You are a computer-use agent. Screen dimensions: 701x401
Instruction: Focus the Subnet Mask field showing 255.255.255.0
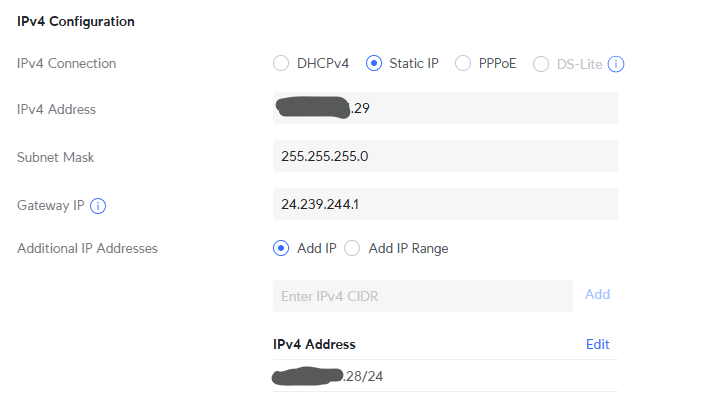(445, 156)
